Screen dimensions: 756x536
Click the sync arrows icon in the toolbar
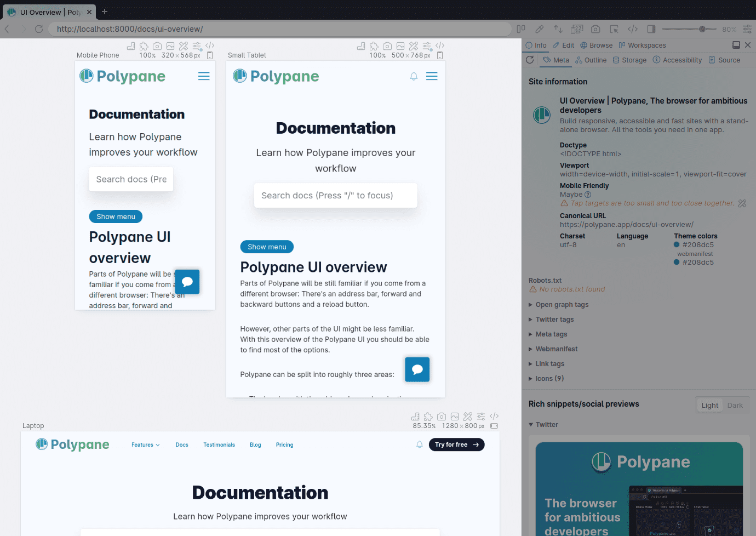pyautogui.click(x=558, y=29)
